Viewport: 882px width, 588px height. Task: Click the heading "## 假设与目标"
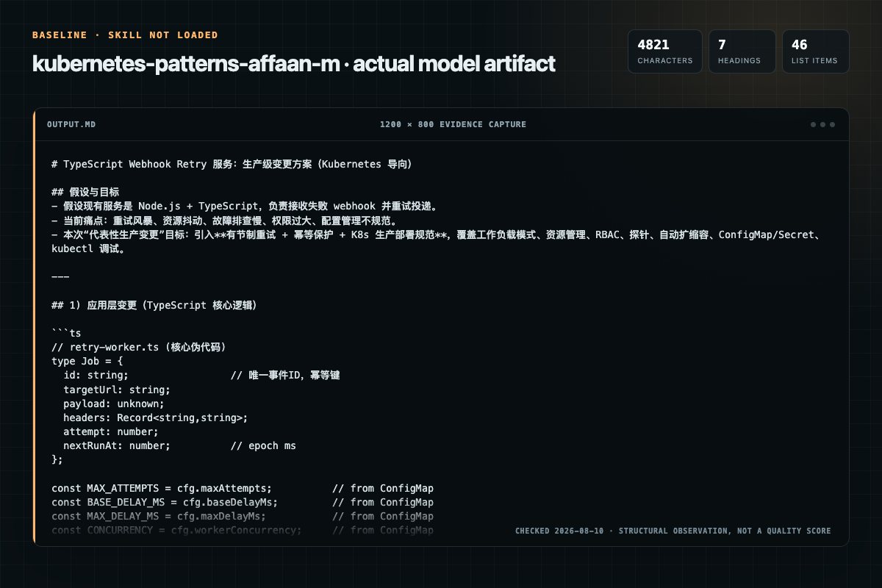click(x=85, y=192)
